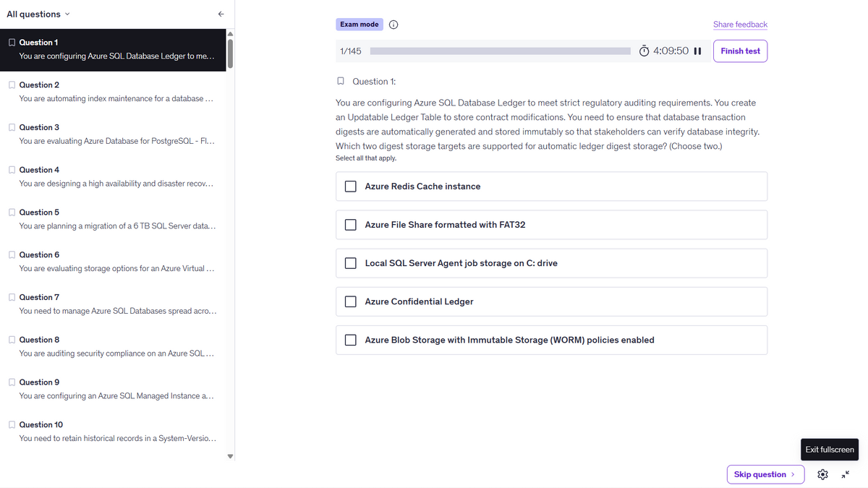
Task: Check Azure Confidential Ledger option
Action: [x=351, y=301]
